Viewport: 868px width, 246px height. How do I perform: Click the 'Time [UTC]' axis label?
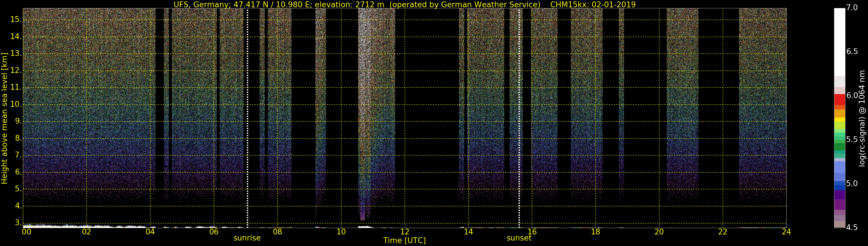404,241
